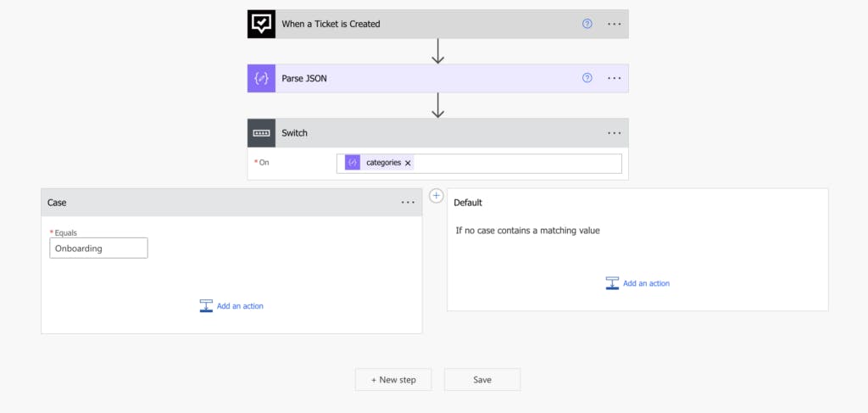Open help for Parse JSON step
This screenshot has width=868, height=413.
point(587,78)
